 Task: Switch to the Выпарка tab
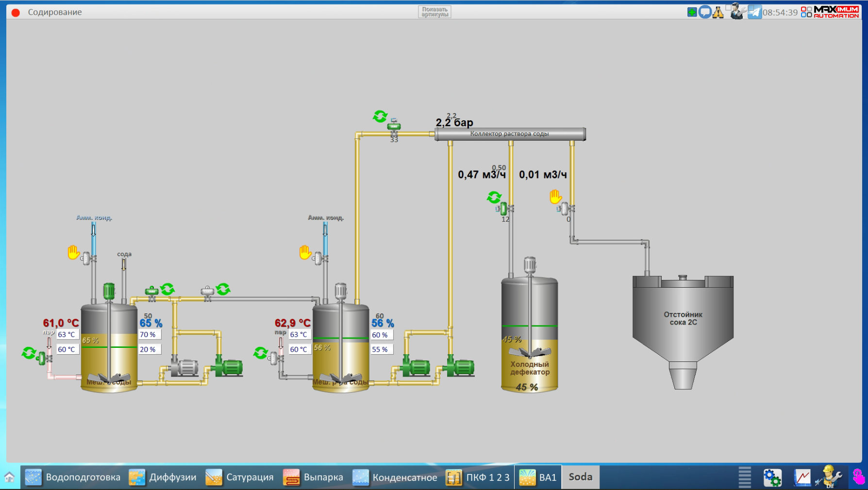point(314,477)
